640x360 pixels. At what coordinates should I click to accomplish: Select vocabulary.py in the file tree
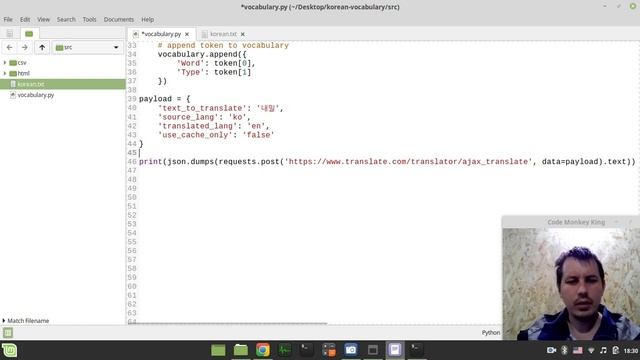tap(62, 95)
